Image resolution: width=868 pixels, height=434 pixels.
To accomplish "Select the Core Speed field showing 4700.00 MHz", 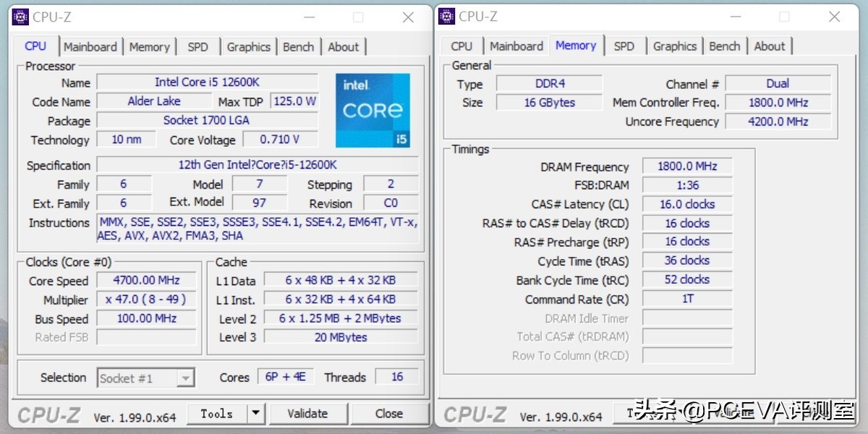I will 146,281.
